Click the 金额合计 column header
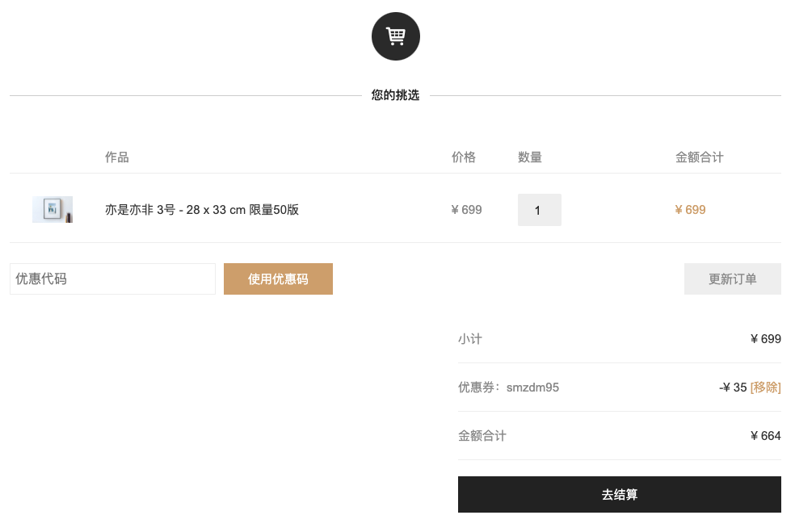 click(x=699, y=157)
